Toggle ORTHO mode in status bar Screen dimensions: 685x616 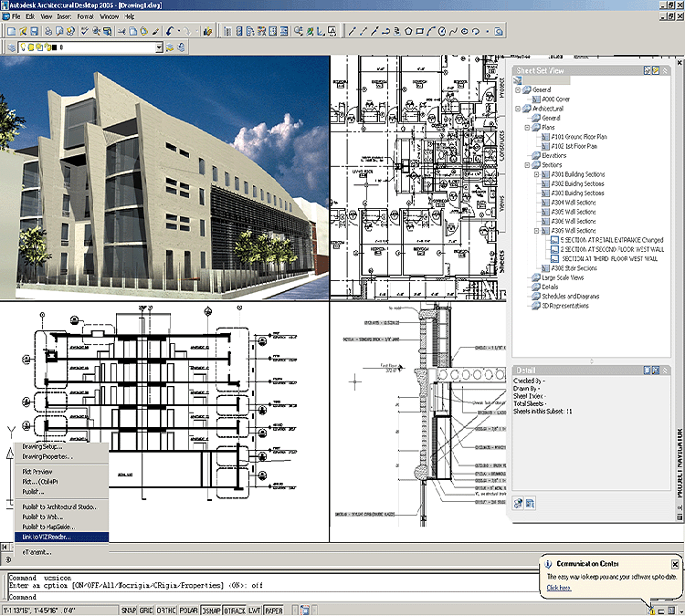tap(166, 611)
